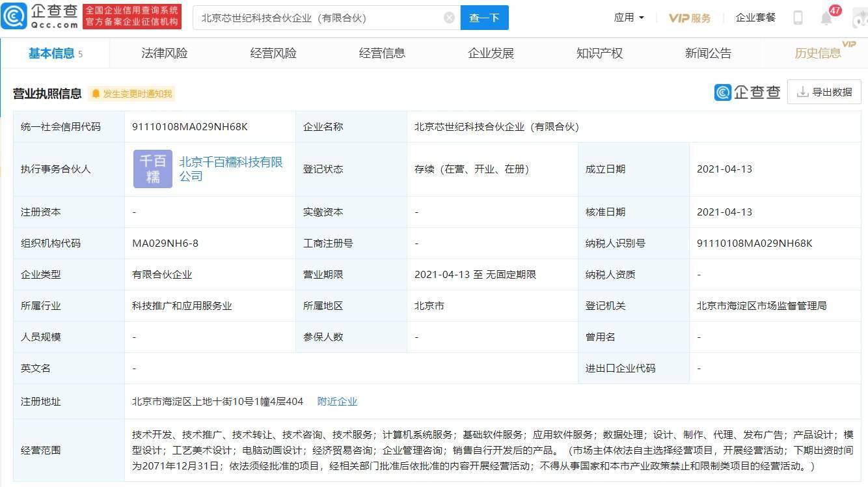Switch to the 经营风险 tab

pyautogui.click(x=273, y=53)
